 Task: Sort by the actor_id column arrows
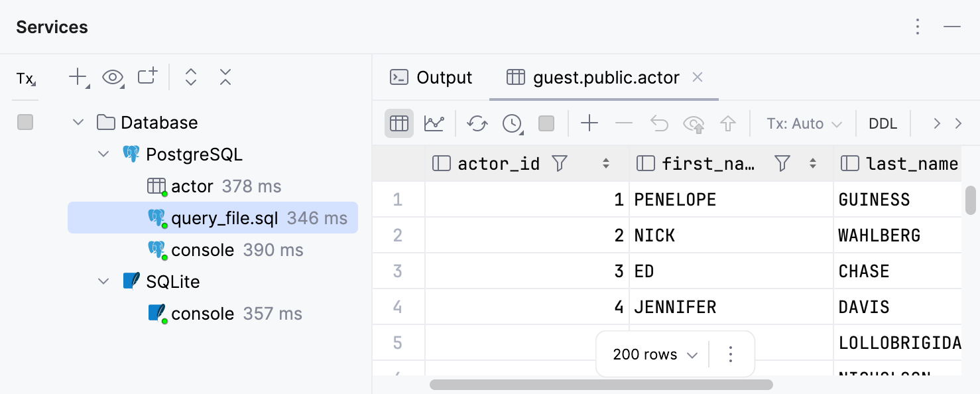(x=606, y=163)
